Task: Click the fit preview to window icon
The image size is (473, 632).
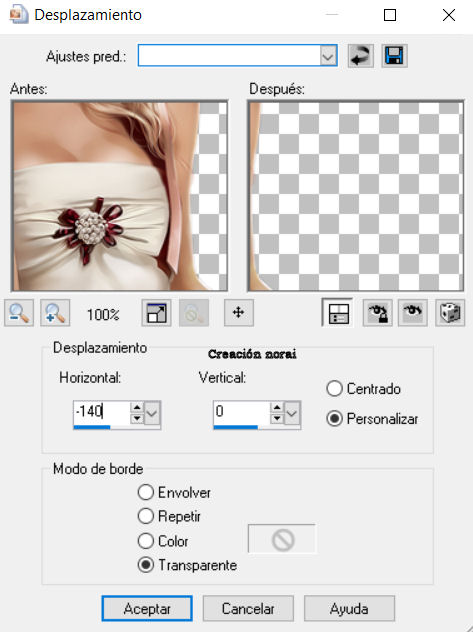Action: (156, 313)
